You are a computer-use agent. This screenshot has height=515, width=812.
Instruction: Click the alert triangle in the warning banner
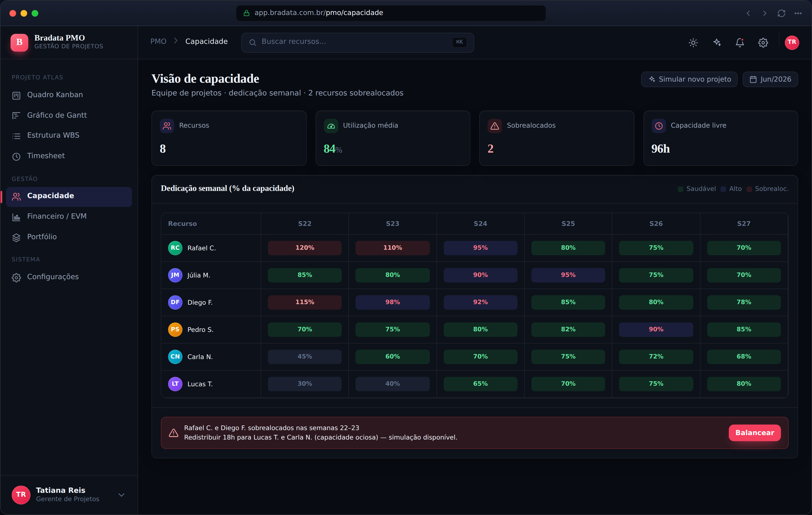pyautogui.click(x=173, y=433)
